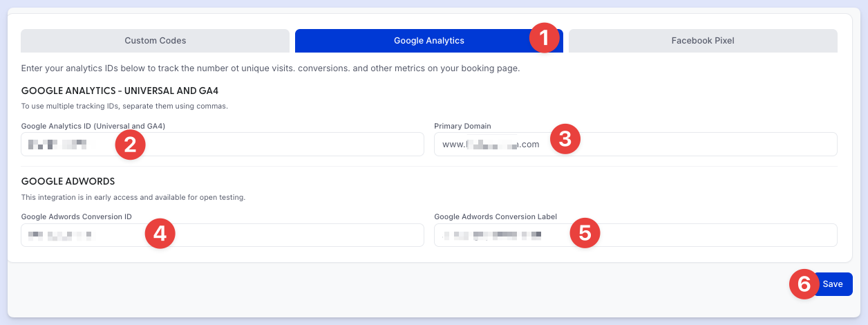Screen dimensions: 868x325
Task: Click the Google Adwords Conversion Label caption
Action: pyautogui.click(x=496, y=216)
